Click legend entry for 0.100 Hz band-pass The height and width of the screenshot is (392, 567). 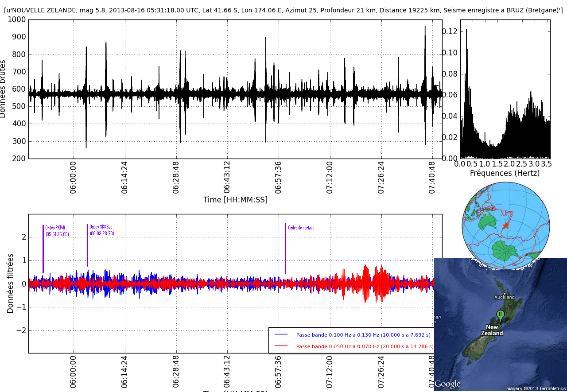click(x=363, y=335)
